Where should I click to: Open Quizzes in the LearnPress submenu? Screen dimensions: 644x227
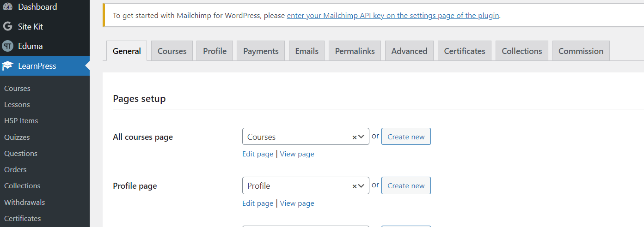tap(17, 137)
